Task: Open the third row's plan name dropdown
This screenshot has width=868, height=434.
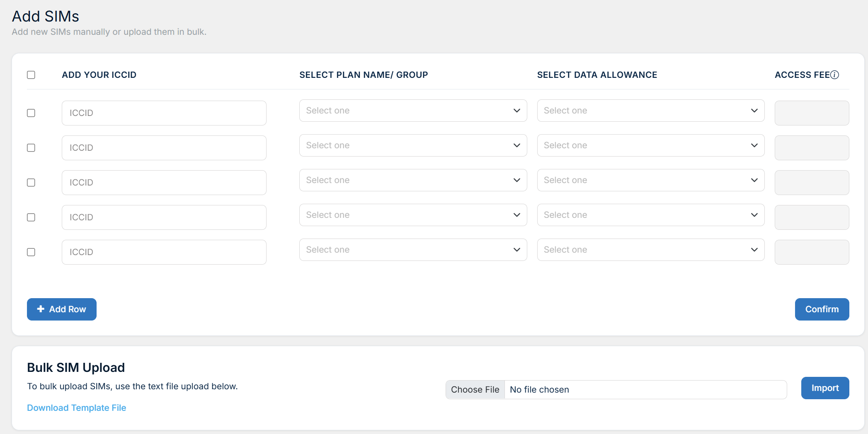Action: [x=413, y=180]
